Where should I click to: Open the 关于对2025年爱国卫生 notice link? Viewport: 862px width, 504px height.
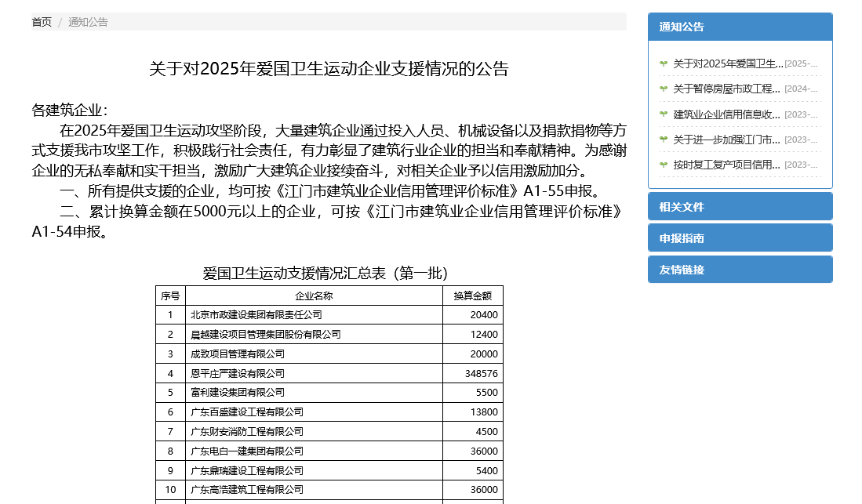(x=728, y=63)
